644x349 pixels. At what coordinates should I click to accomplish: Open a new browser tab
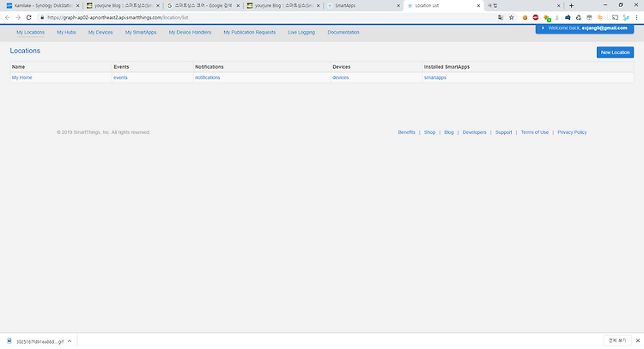[x=571, y=6]
